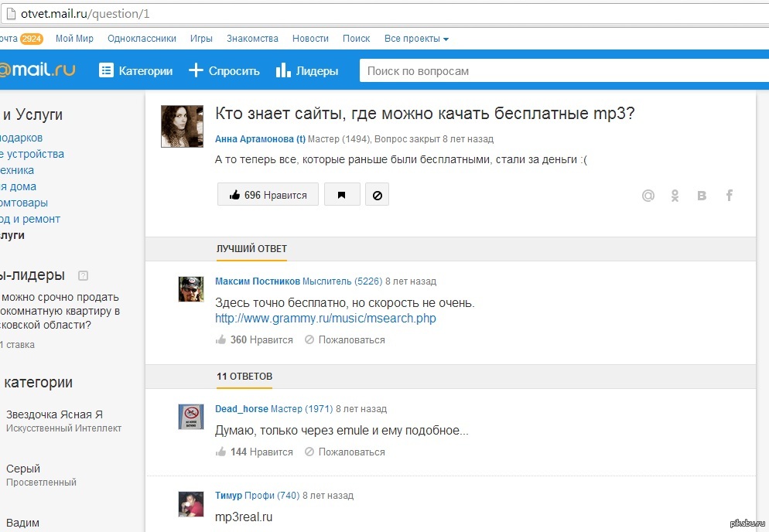Open Dead_horse's profile link
This screenshot has height=532, width=769.
point(242,409)
